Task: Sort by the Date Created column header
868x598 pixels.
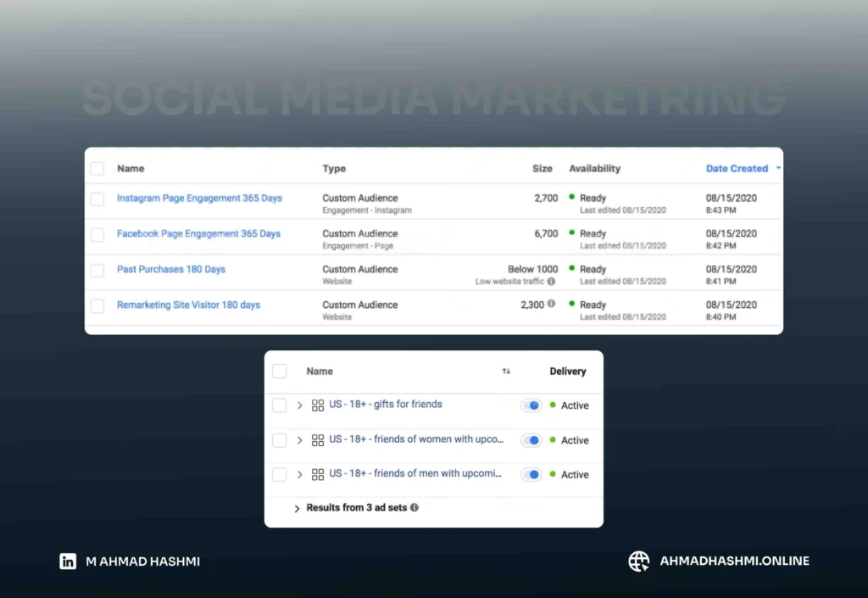Action: point(737,169)
